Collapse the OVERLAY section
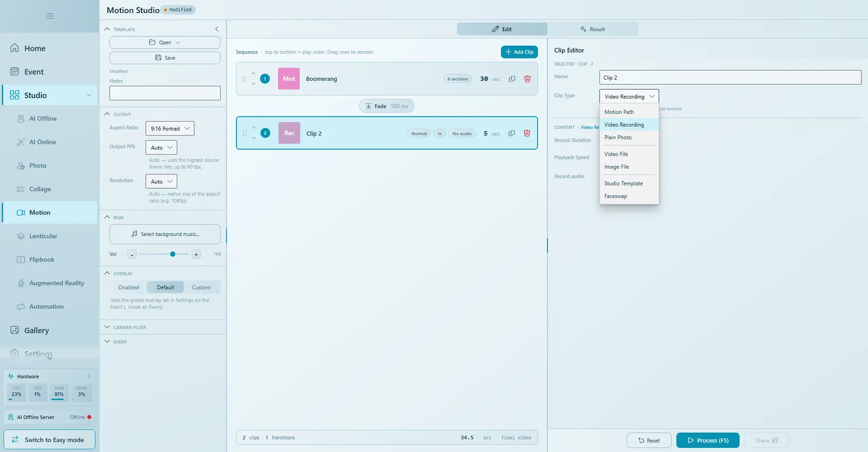 [x=107, y=273]
